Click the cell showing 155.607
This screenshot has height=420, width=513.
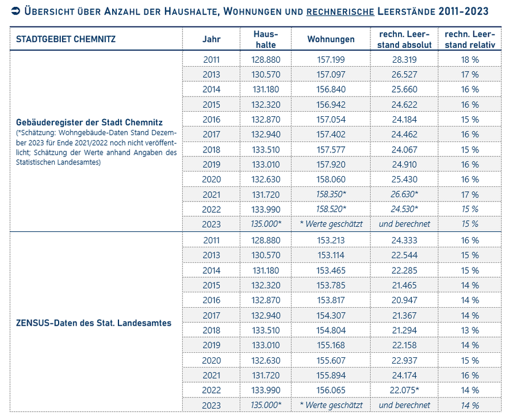pyautogui.click(x=331, y=360)
